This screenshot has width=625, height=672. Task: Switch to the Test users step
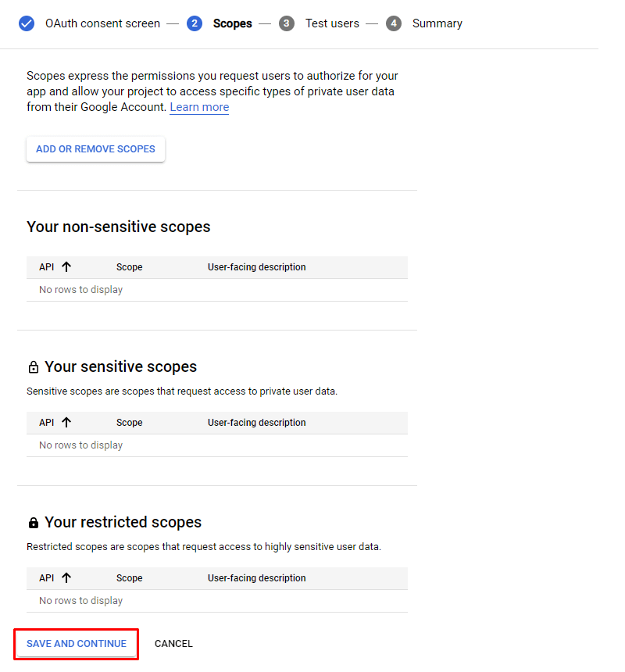(332, 23)
